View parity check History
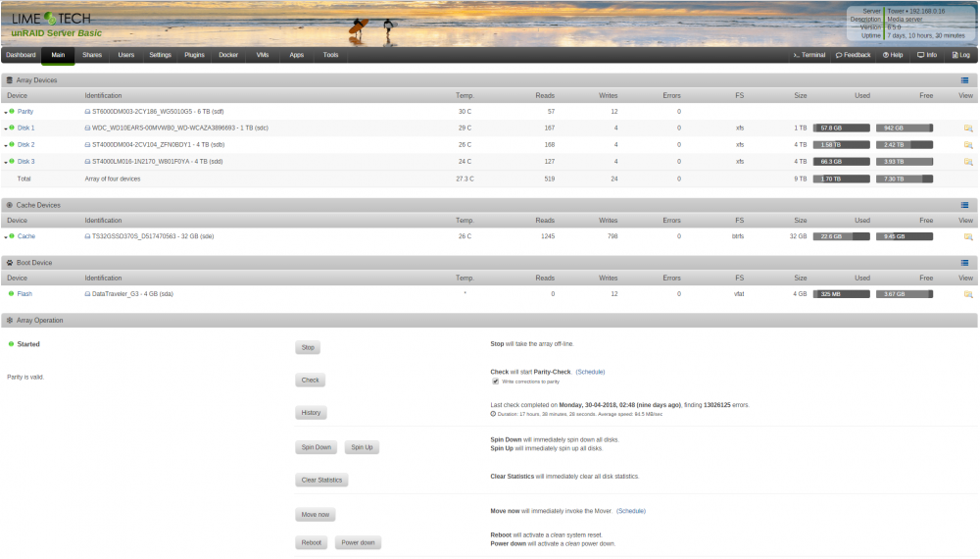 click(311, 413)
